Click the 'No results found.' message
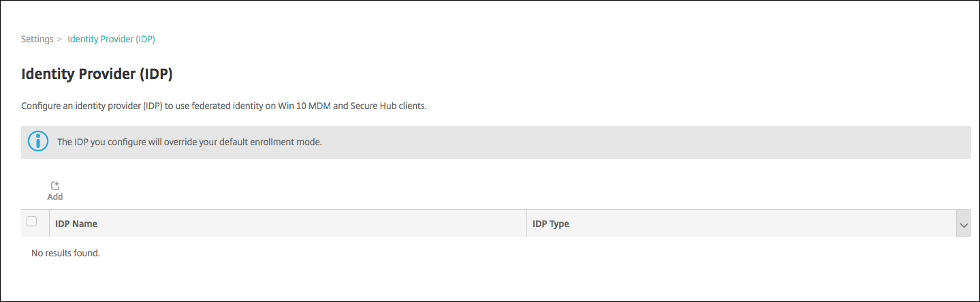Image resolution: width=980 pixels, height=302 pixels. tap(65, 253)
